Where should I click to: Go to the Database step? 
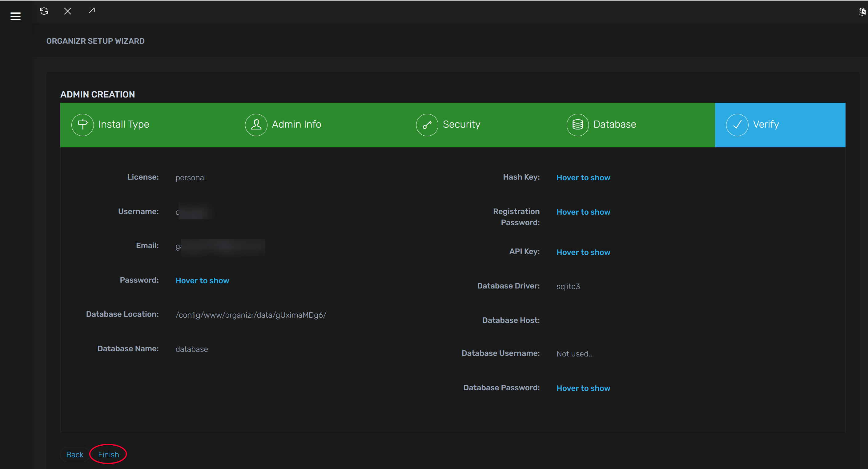pyautogui.click(x=635, y=125)
